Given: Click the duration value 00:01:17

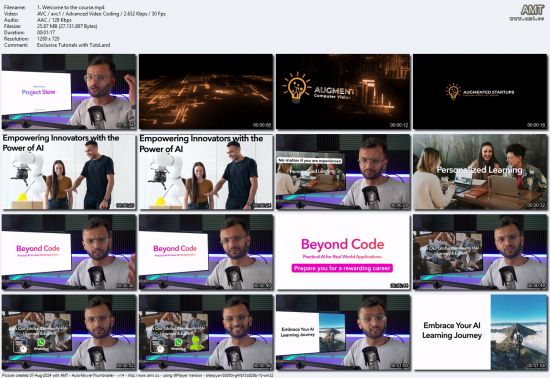Looking at the screenshot, I should tap(46, 33).
